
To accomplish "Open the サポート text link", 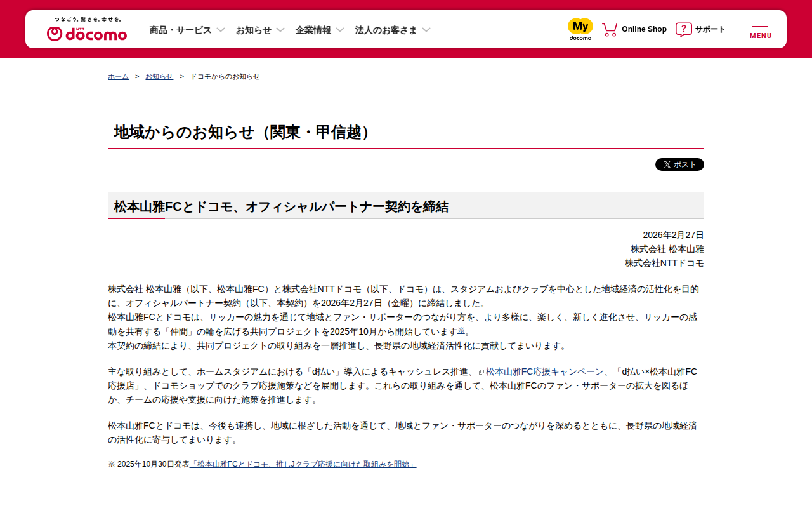I will [710, 29].
